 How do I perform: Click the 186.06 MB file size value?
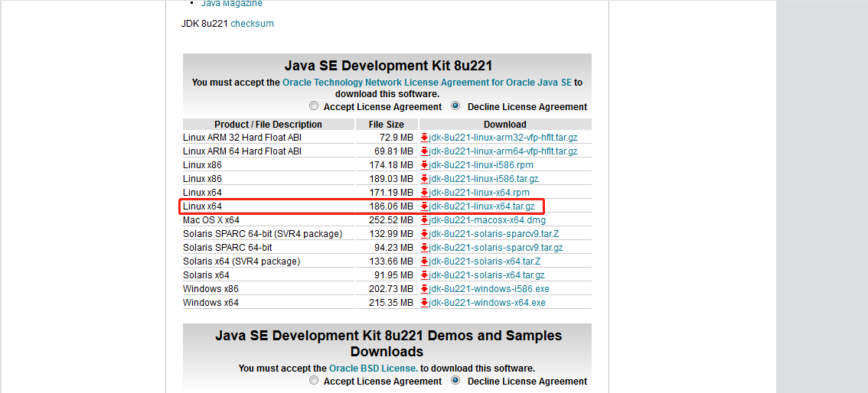[391, 206]
